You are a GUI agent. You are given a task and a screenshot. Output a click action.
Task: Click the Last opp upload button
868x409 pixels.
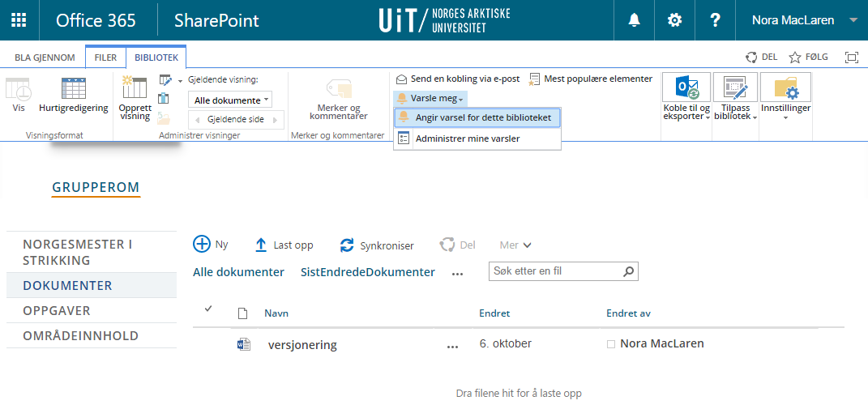(x=284, y=245)
